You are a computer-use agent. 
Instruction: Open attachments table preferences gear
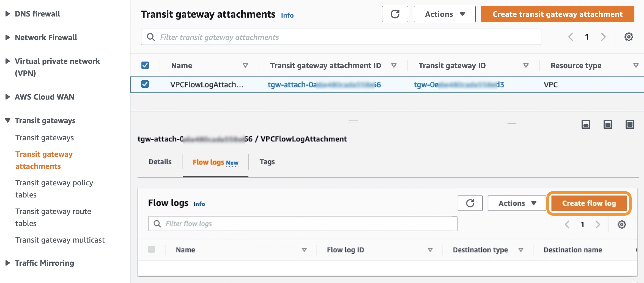629,37
